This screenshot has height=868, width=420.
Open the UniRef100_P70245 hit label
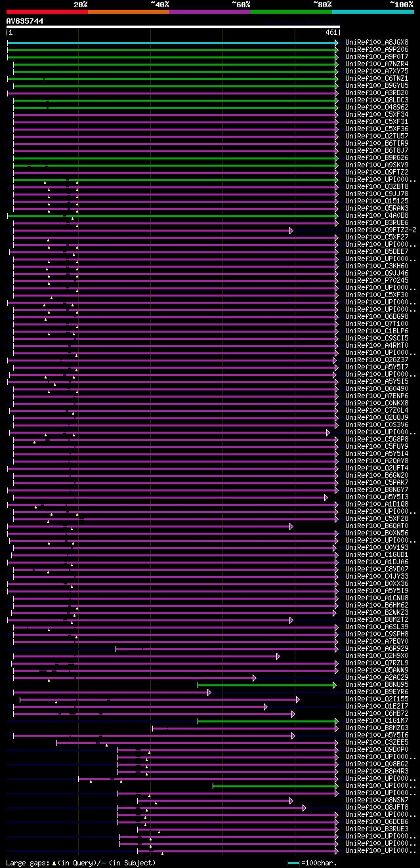pos(377,280)
